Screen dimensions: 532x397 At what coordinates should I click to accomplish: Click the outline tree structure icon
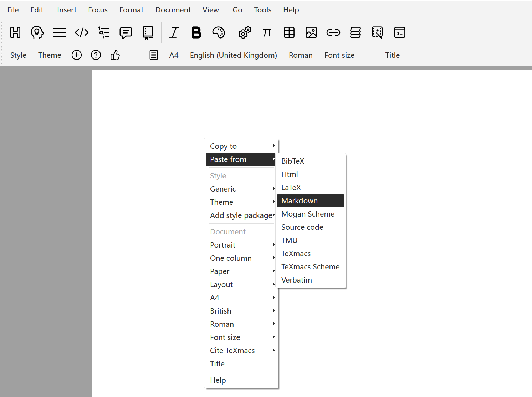coord(104,32)
